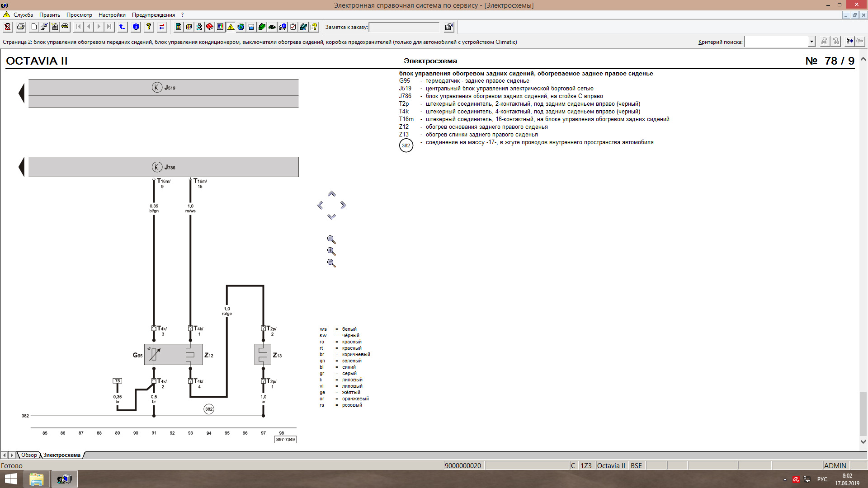Pan diagram up with arrow
The image size is (868, 488).
point(331,194)
